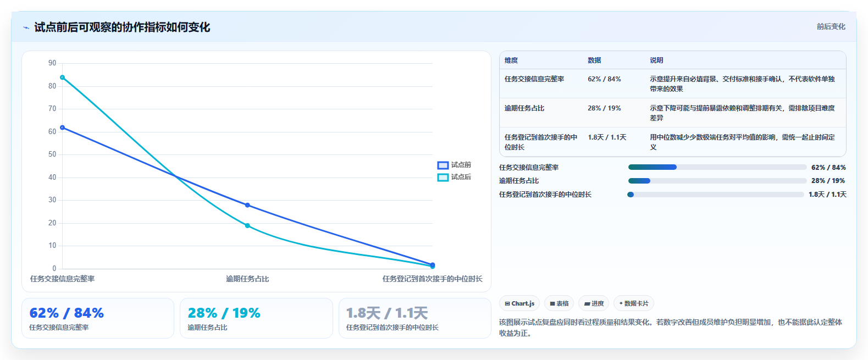Screen dimensions: 868x360
Task: Toggle the 试点前 legend swatch
Action: click(x=443, y=165)
